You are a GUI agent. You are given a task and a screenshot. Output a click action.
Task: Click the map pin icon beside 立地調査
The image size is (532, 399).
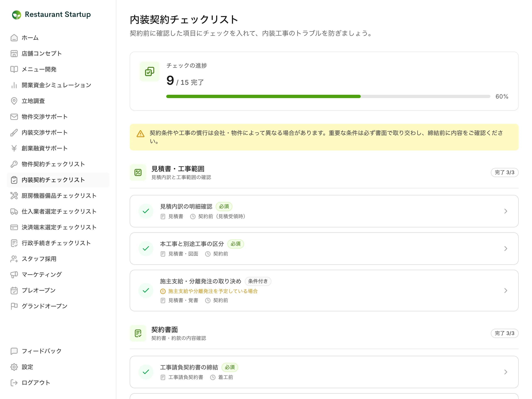(14, 101)
